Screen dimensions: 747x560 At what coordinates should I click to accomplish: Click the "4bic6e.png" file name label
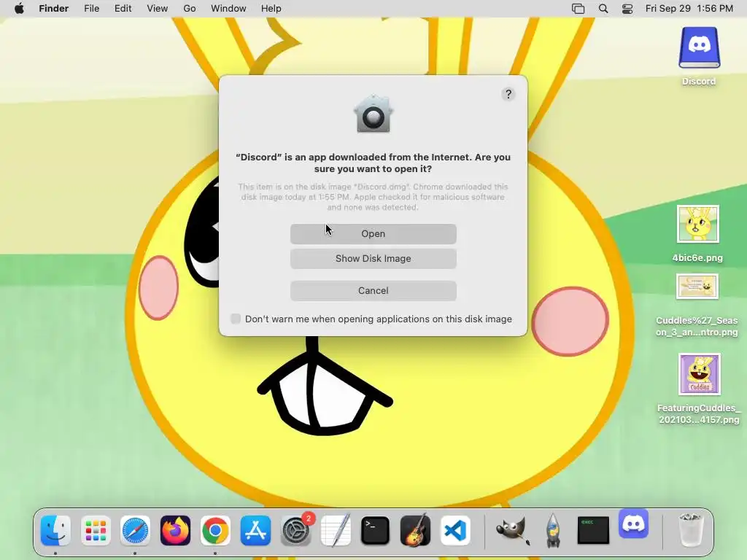tap(697, 258)
